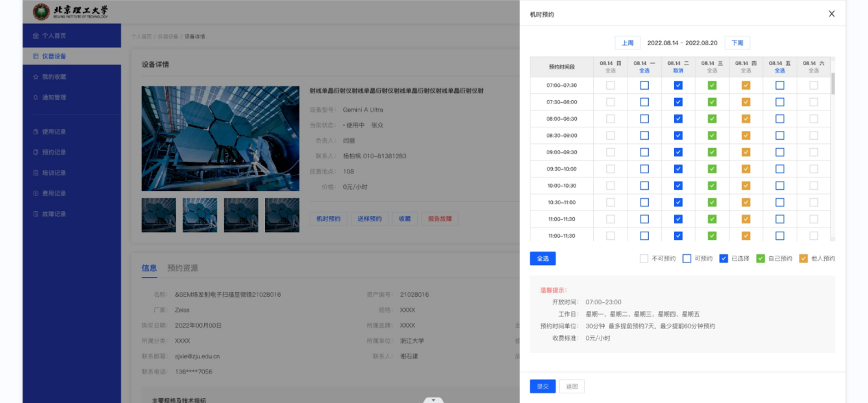
Task: Click the 费用记录 icon in sidebar
Action: 36,193
